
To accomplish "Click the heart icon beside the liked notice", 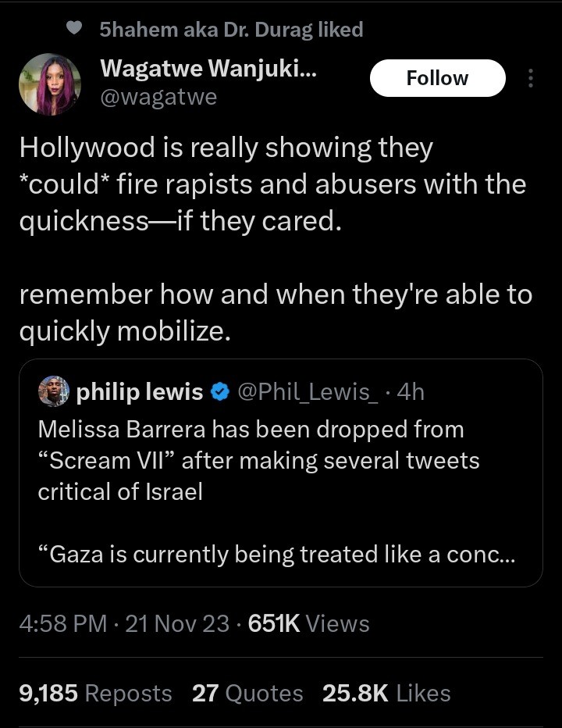I will click(75, 29).
